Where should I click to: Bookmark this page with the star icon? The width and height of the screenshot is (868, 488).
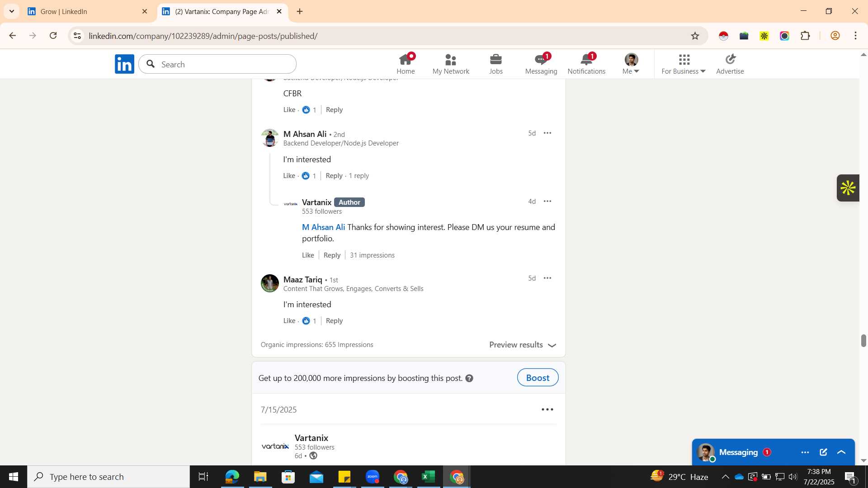point(695,36)
